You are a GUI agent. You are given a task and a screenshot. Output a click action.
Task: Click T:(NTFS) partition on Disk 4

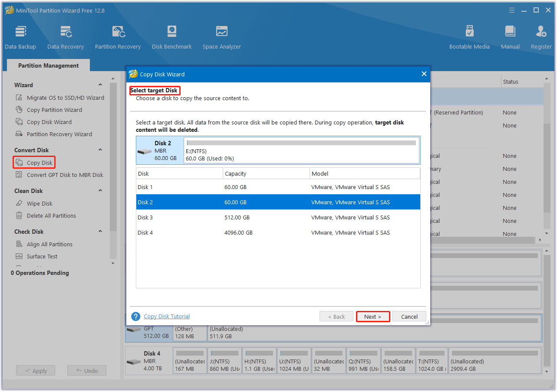(432, 361)
